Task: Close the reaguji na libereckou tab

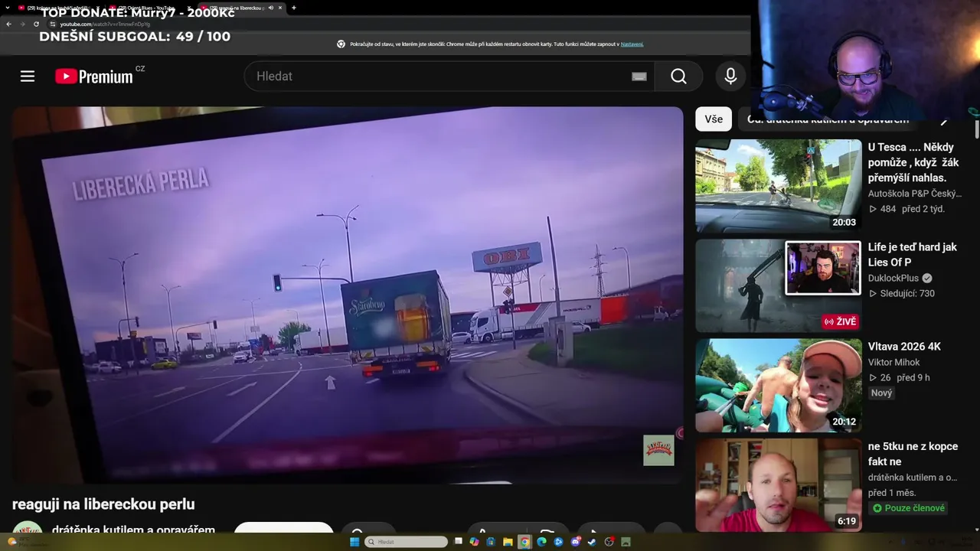Action: pyautogui.click(x=280, y=8)
